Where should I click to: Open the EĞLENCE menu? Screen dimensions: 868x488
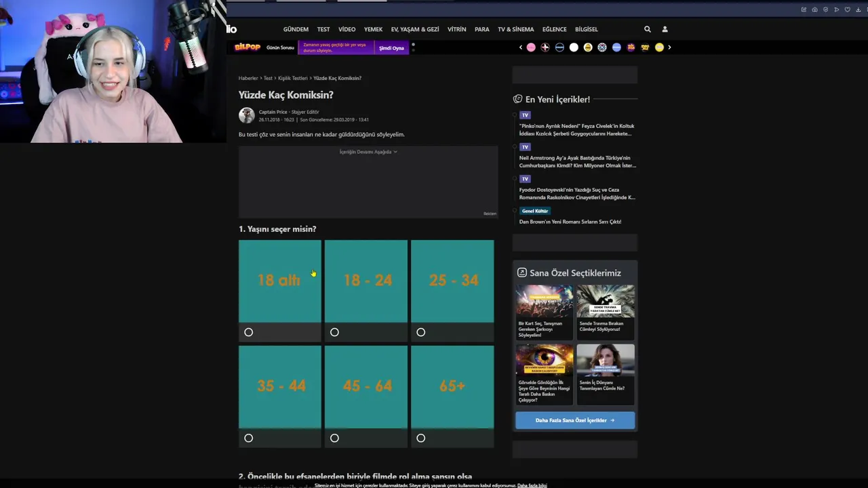[555, 29]
